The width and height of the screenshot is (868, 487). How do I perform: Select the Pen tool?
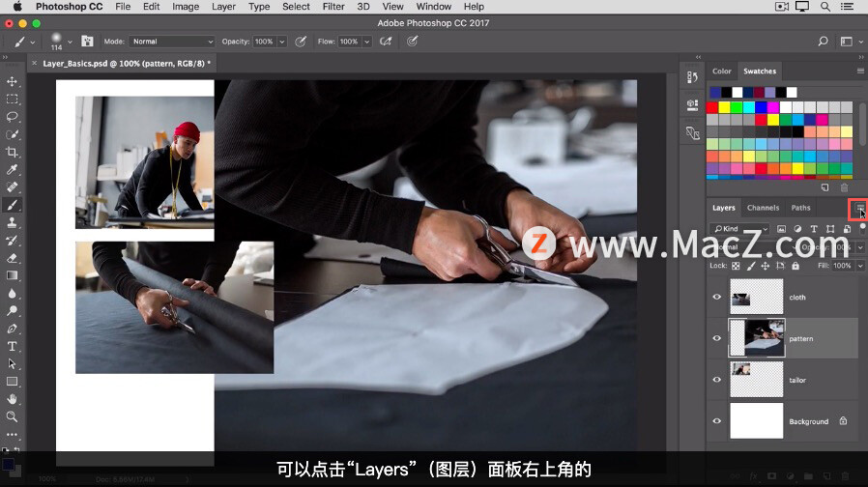pos(12,329)
